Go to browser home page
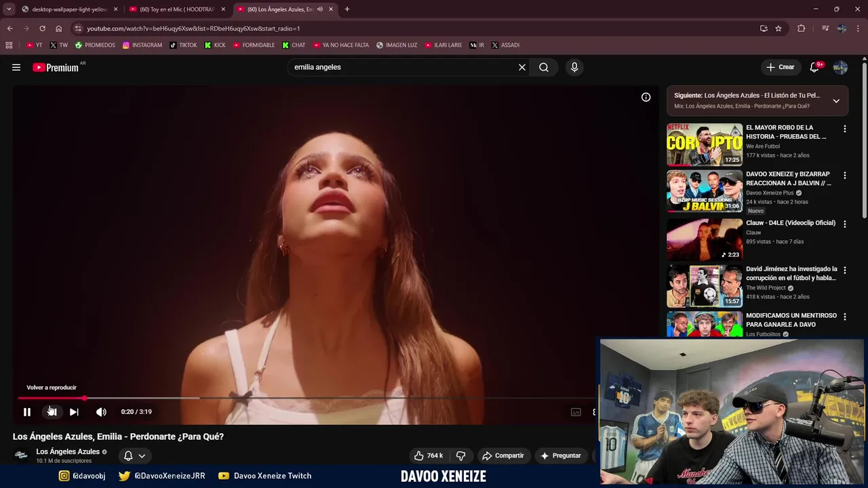 tap(58, 28)
